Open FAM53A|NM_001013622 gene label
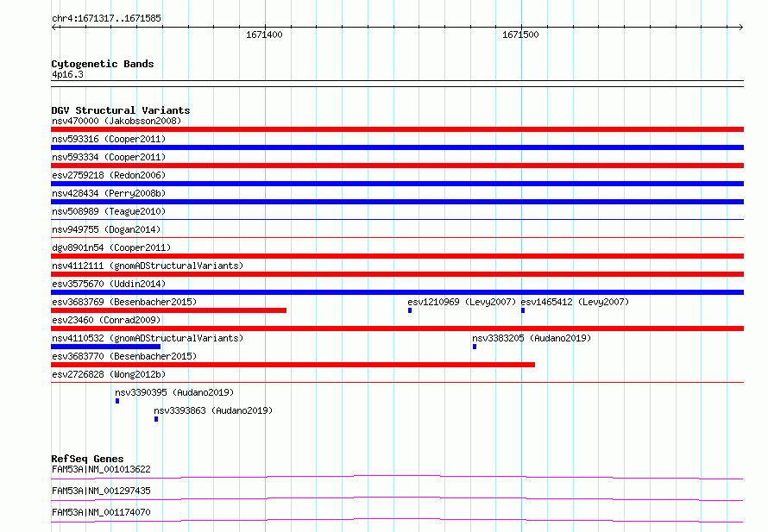 (101, 469)
